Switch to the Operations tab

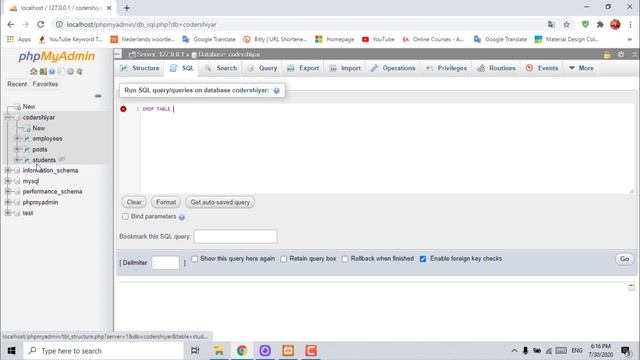[x=393, y=68]
